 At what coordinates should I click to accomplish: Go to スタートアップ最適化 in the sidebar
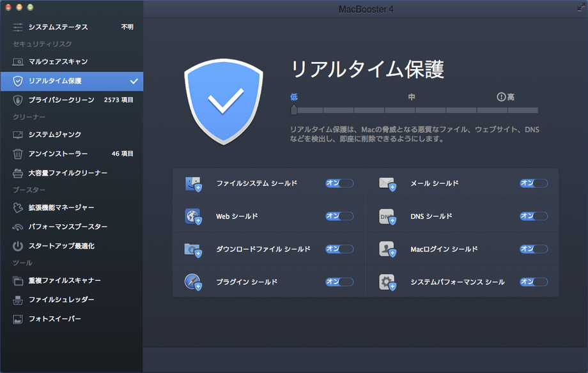point(72,246)
